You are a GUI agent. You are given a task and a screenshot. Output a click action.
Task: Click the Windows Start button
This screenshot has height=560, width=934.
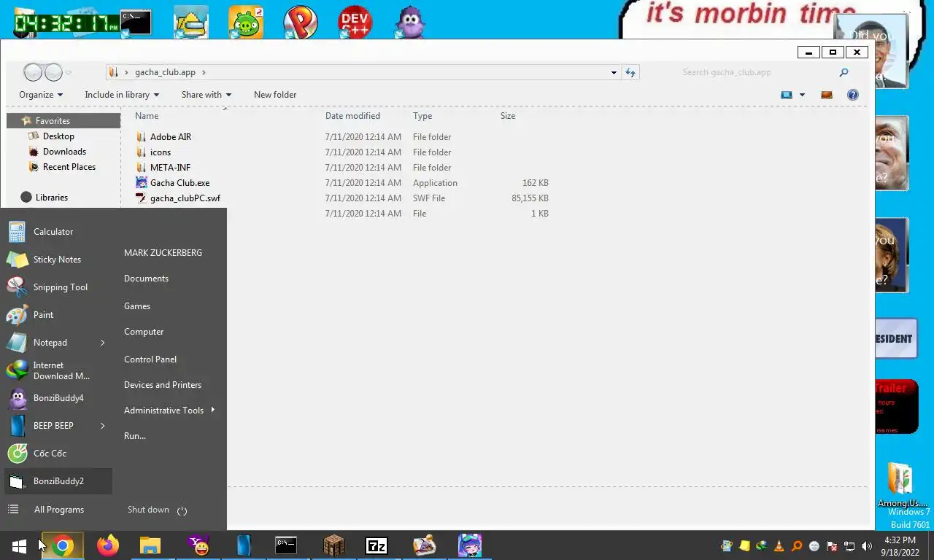tap(19, 545)
